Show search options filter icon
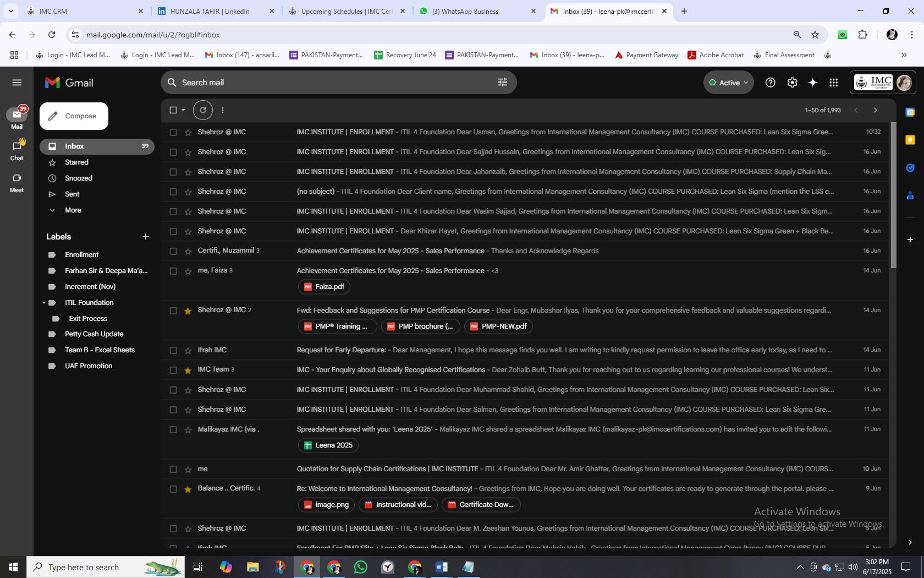Screen dimensions: 924x578 502,83
